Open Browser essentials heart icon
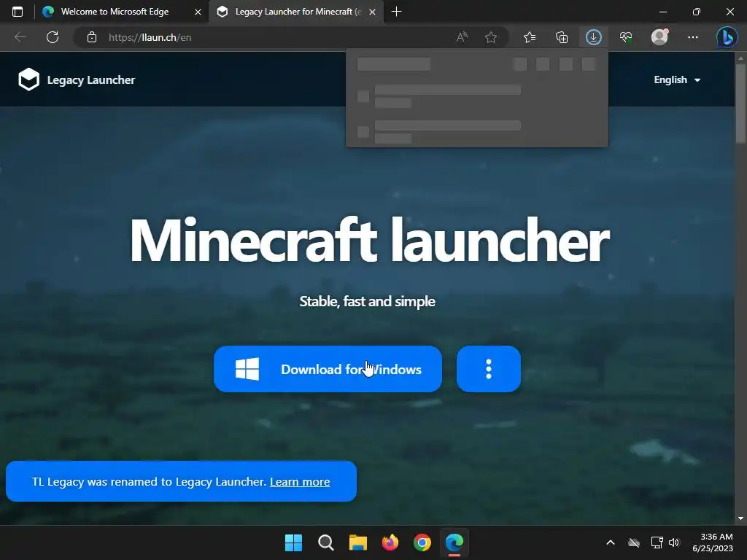The image size is (747, 560). [626, 37]
